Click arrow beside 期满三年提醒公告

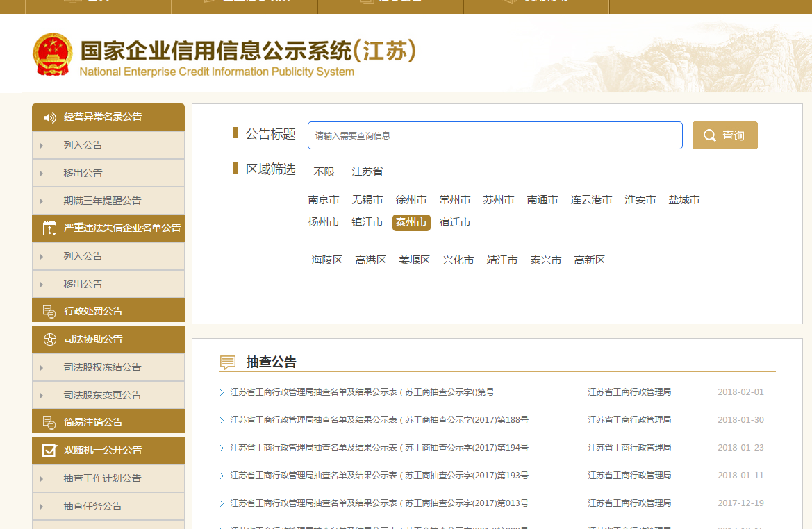[x=42, y=201]
